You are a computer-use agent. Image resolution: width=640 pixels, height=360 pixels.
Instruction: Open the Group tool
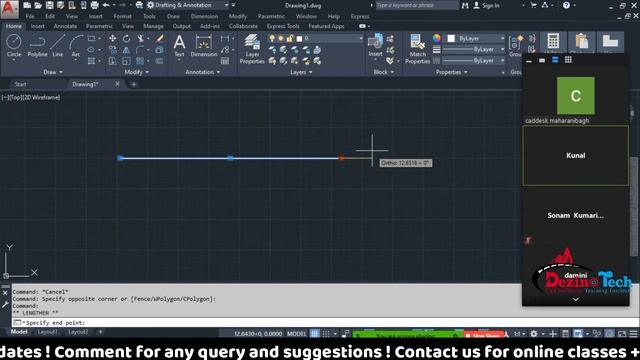point(516,45)
